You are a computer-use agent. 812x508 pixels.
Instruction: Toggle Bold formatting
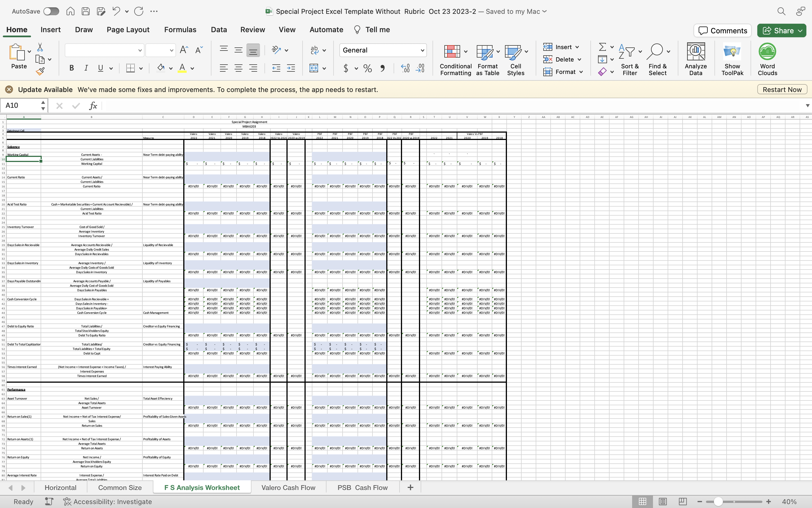71,68
